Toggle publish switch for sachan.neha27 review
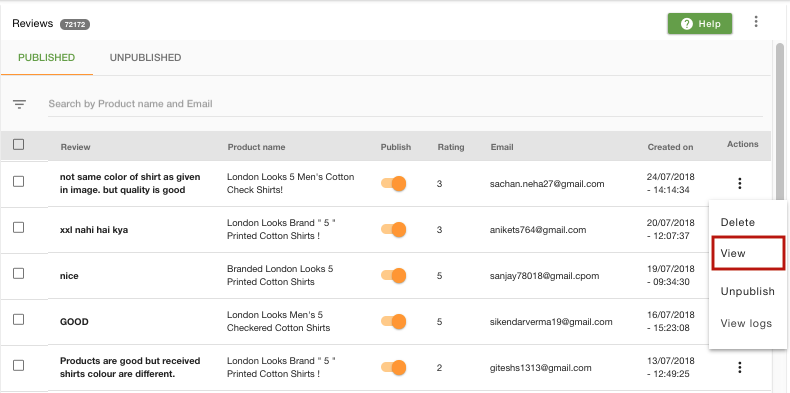 pyautogui.click(x=393, y=183)
